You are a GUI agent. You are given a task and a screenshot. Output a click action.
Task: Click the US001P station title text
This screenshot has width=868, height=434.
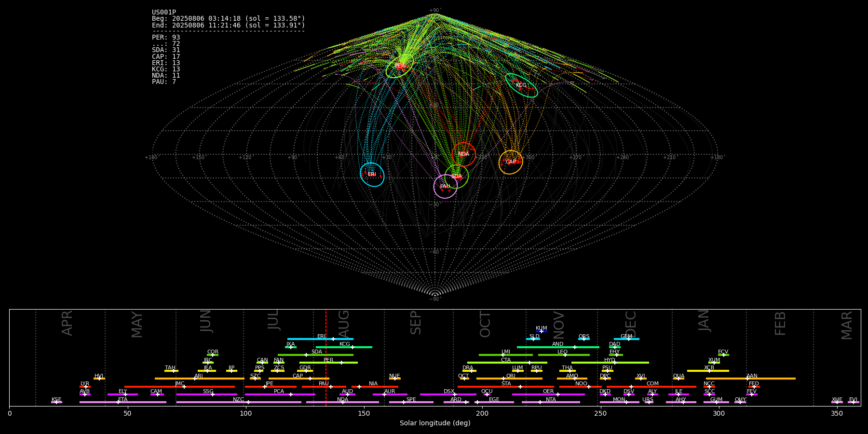point(164,13)
